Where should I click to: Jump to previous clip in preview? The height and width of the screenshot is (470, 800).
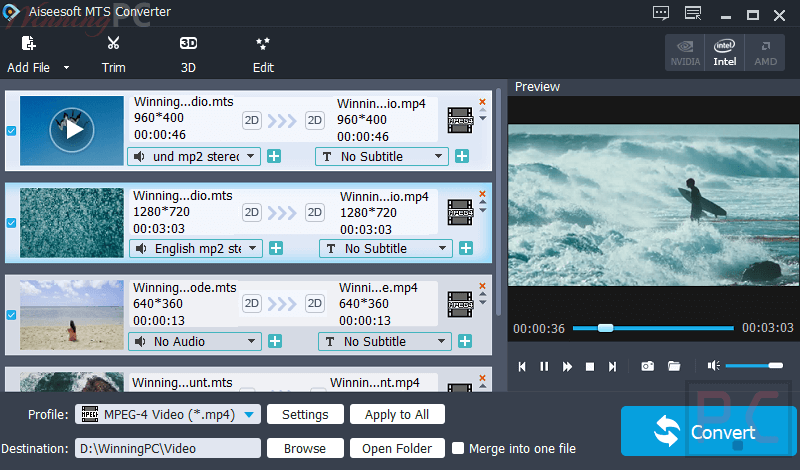(522, 366)
